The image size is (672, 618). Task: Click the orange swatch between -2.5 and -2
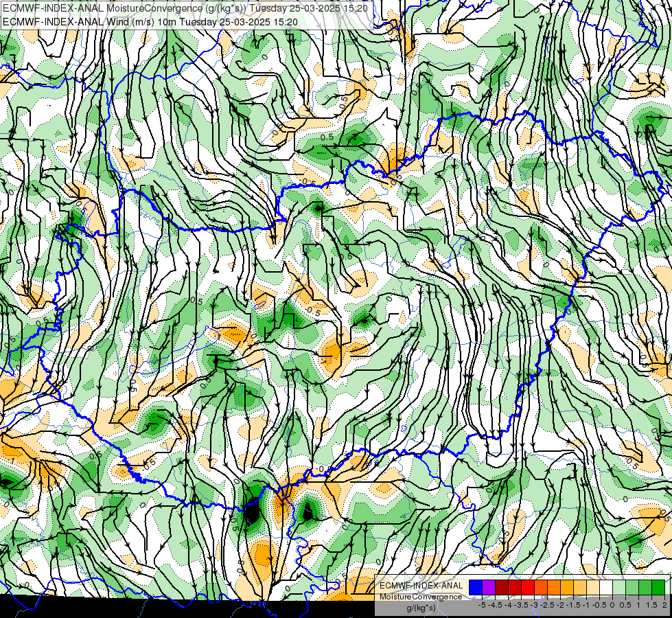click(554, 588)
